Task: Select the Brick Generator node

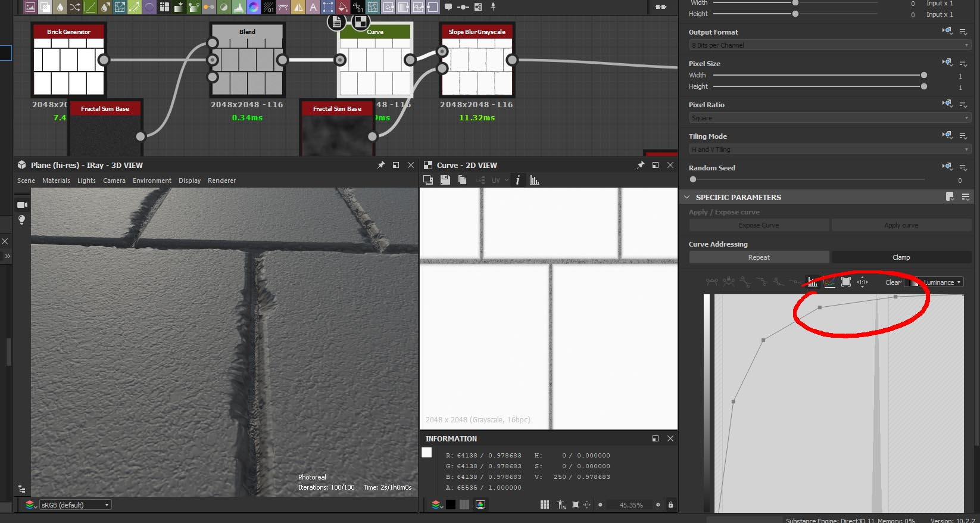Action: [68, 60]
